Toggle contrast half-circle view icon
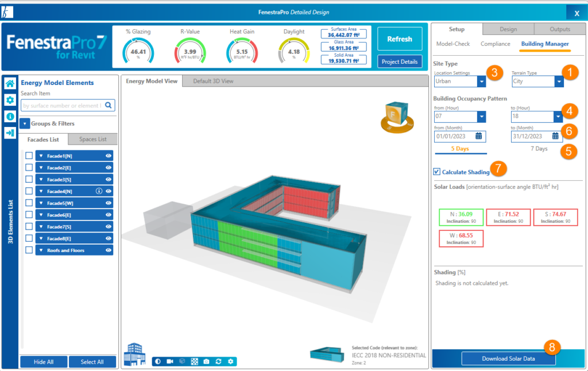 click(158, 361)
